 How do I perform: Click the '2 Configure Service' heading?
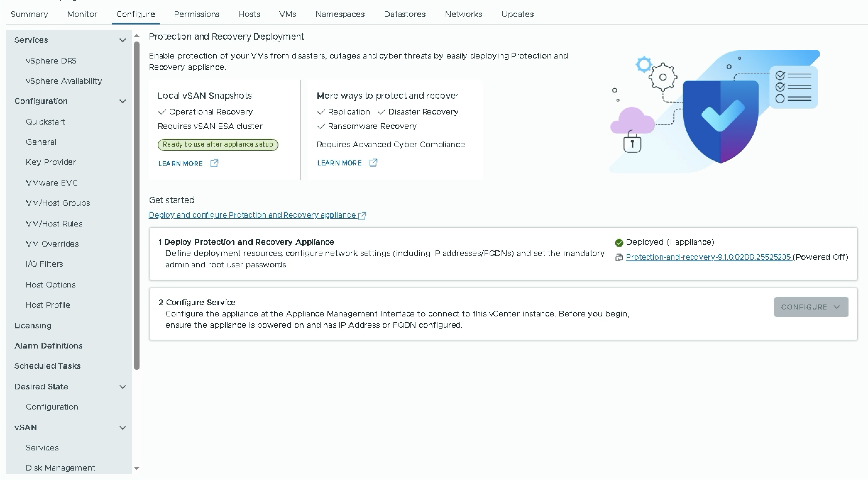[x=197, y=303]
